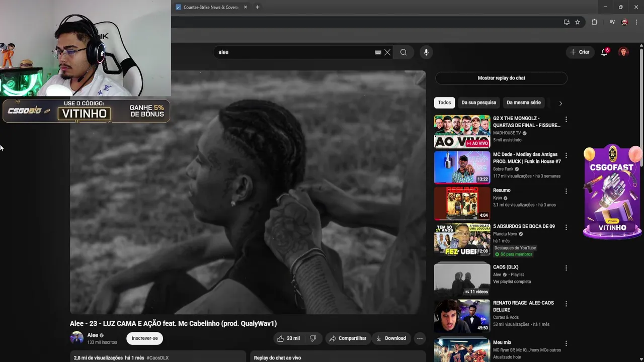Open the browser three-dot menu
Image resolution: width=644 pixels, height=362 pixels.
click(637, 22)
